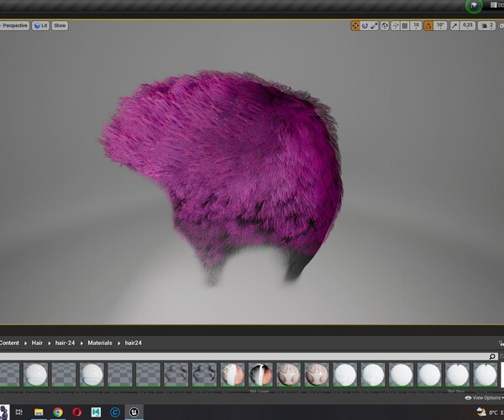Click the hair24 breadcrumb
This screenshot has width=504, height=420.
134,343
